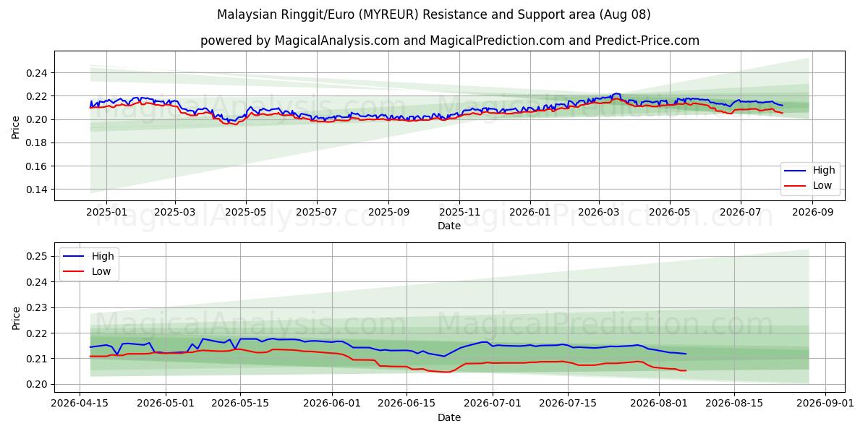Click the '0.21' price tick on bottom chart
The width and height of the screenshot is (868, 434).
pos(37,359)
